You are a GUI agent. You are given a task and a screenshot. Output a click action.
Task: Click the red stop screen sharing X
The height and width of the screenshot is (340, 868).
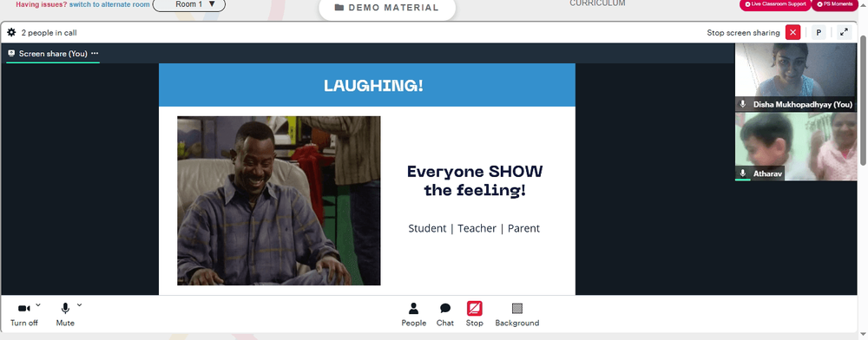[792, 33]
